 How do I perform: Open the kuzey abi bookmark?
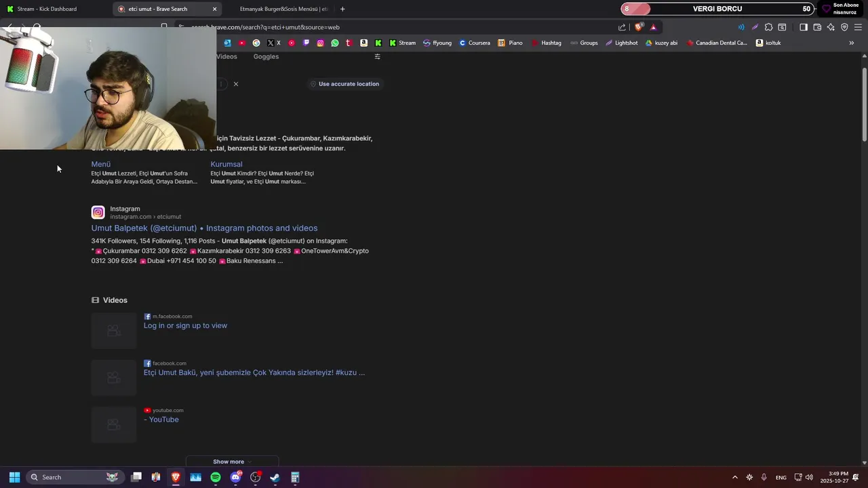tap(662, 43)
